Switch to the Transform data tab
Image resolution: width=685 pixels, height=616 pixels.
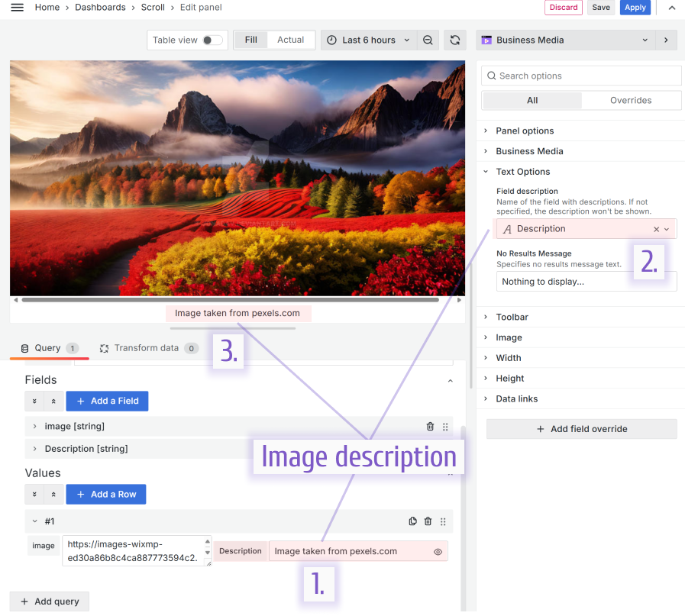[x=146, y=348]
